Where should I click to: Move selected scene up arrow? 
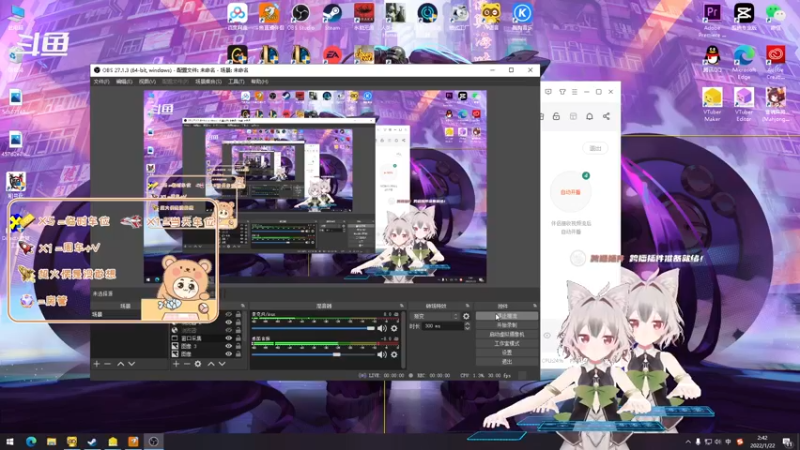(120, 364)
